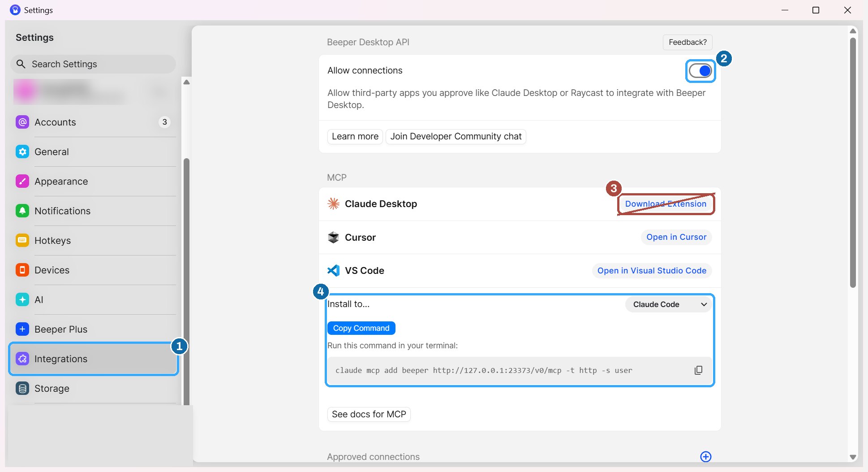Click the Beeper Plus icon

[x=22, y=329]
